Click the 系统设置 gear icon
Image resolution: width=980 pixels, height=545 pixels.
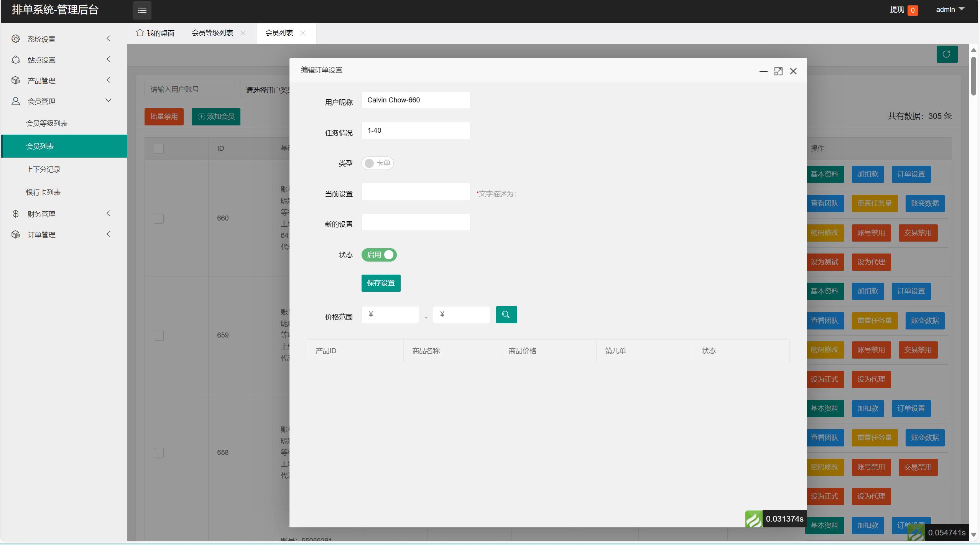pos(16,39)
